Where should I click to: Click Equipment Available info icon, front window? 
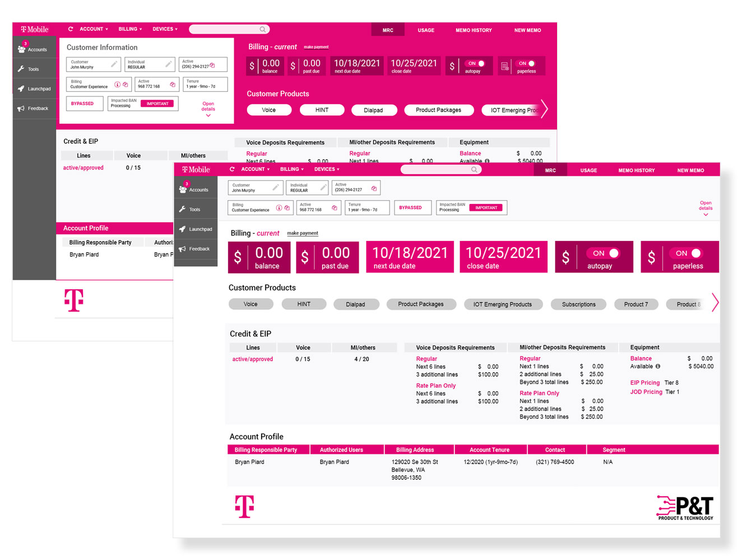coord(658,367)
